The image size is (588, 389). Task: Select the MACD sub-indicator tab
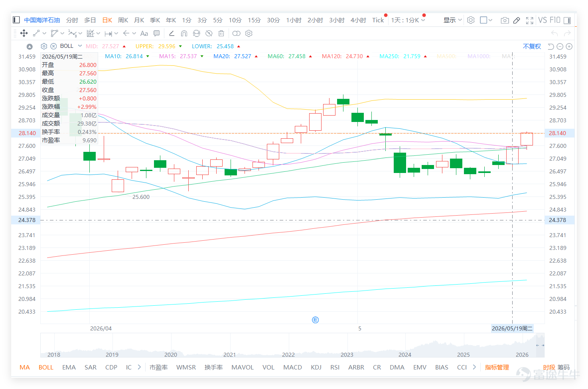pos(292,367)
